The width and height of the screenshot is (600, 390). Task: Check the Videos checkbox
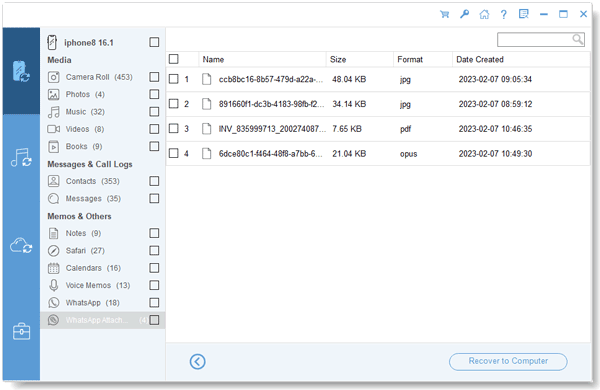pyautogui.click(x=154, y=129)
